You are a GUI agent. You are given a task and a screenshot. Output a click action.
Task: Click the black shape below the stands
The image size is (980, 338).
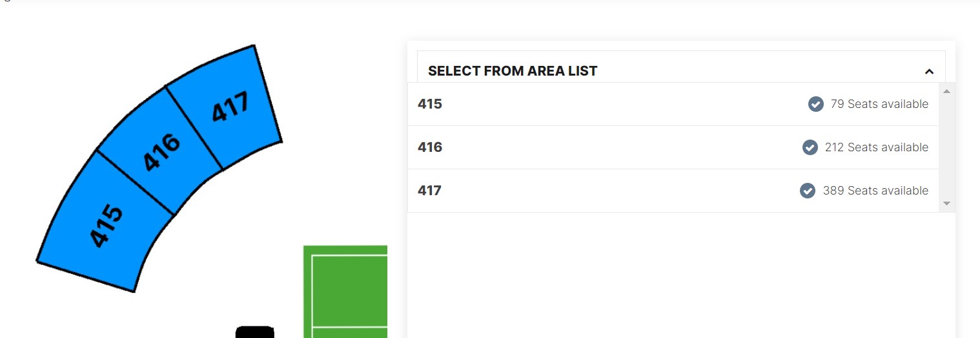coord(255,332)
